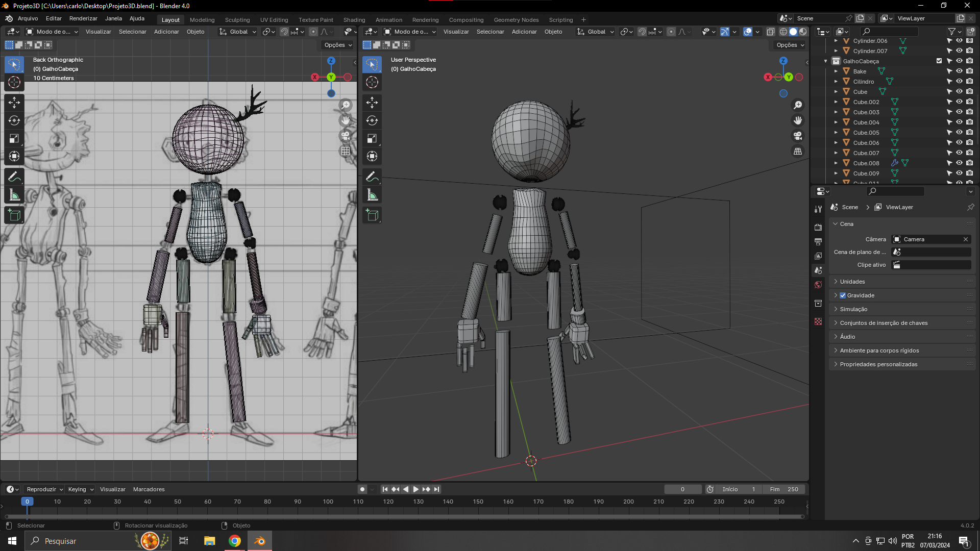This screenshot has width=980, height=551.
Task: Toggle camera view icon in right viewport
Action: (797, 136)
